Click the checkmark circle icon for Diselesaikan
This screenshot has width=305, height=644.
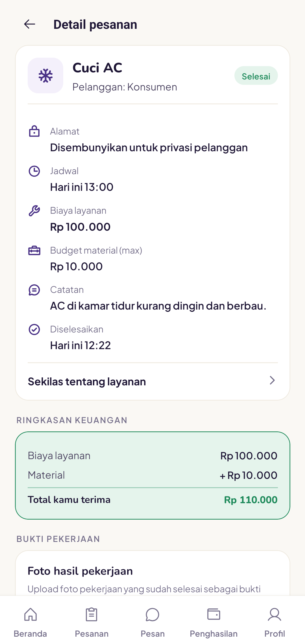34,330
